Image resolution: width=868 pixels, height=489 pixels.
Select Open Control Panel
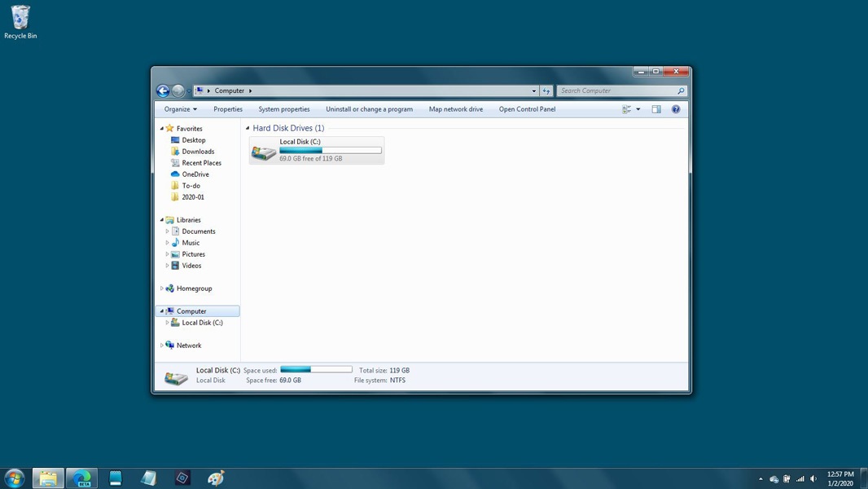pyautogui.click(x=527, y=109)
